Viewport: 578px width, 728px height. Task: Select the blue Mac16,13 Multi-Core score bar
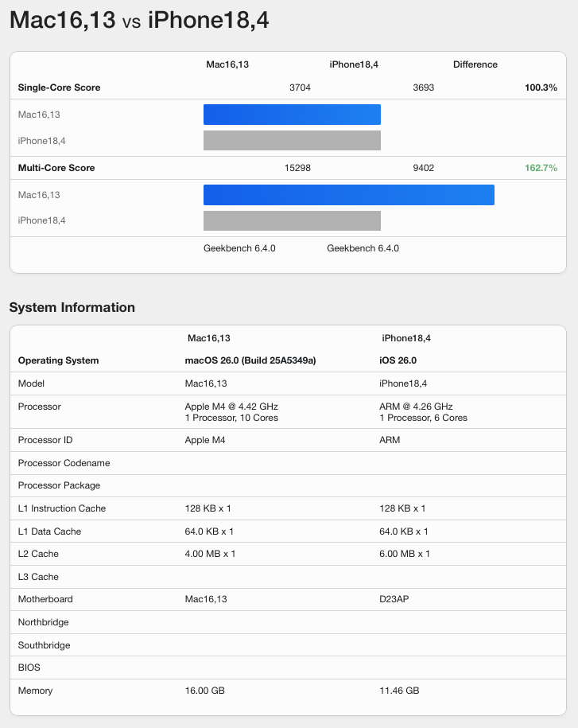(x=348, y=195)
